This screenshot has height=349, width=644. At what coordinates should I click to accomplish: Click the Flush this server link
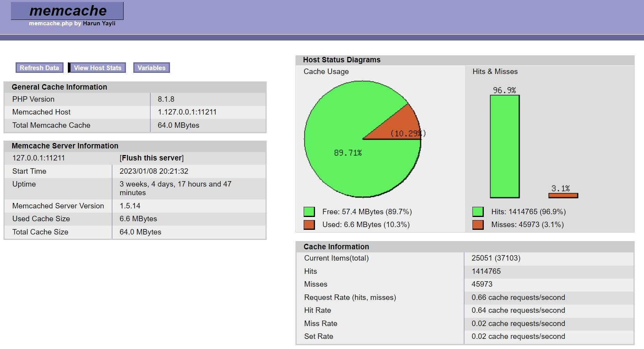(x=151, y=158)
